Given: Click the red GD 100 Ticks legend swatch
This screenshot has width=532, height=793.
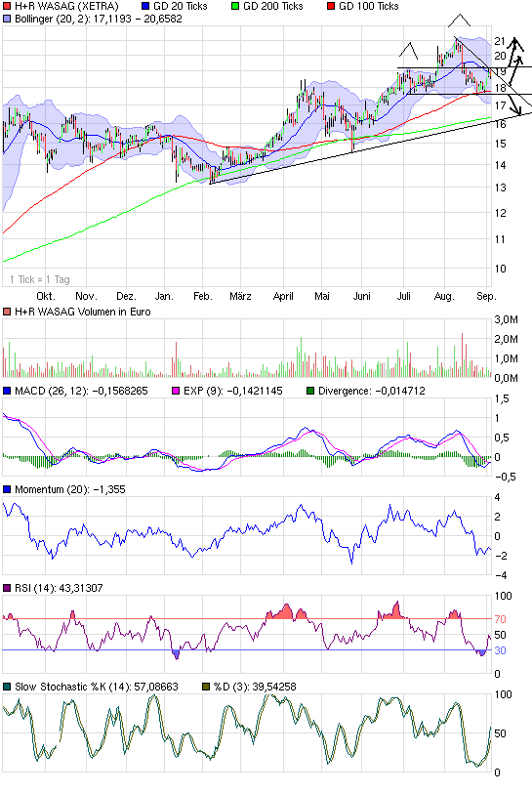Looking at the screenshot, I should (x=331, y=7).
